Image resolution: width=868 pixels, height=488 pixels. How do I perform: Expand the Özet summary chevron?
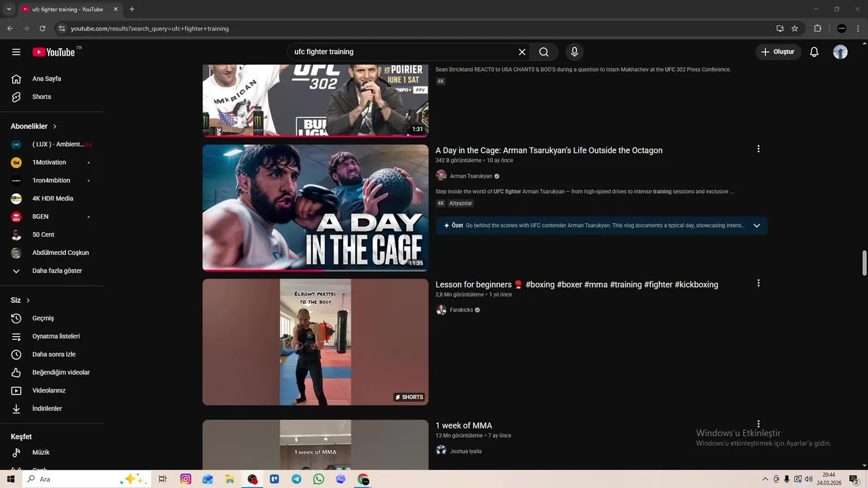coord(757,226)
